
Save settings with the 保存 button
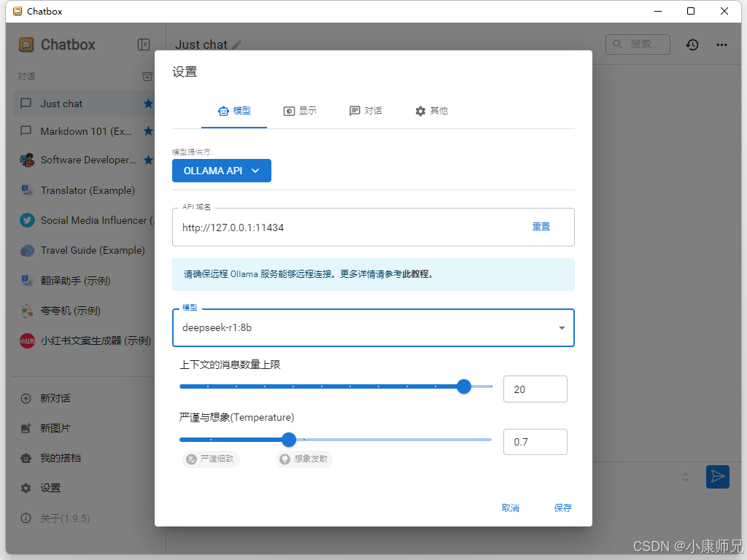point(562,507)
